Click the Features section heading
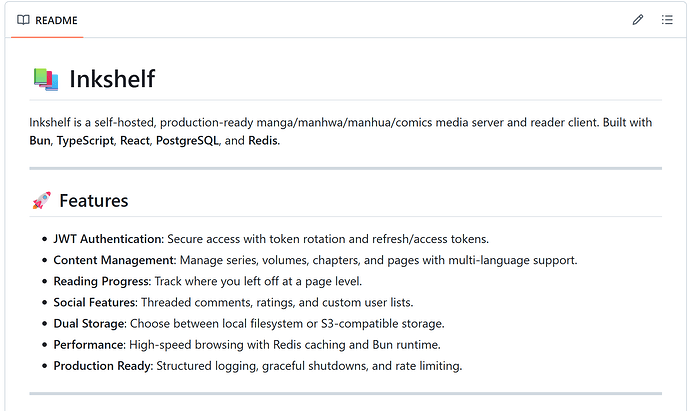 (x=93, y=201)
